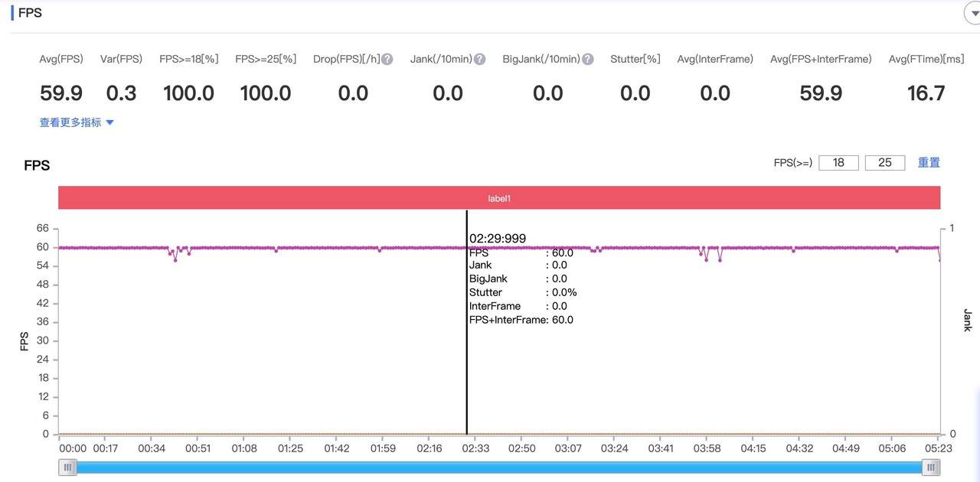The height and width of the screenshot is (482, 980).
Task: Click the question mark icon beside Jank(/10min)
Action: click(480, 59)
